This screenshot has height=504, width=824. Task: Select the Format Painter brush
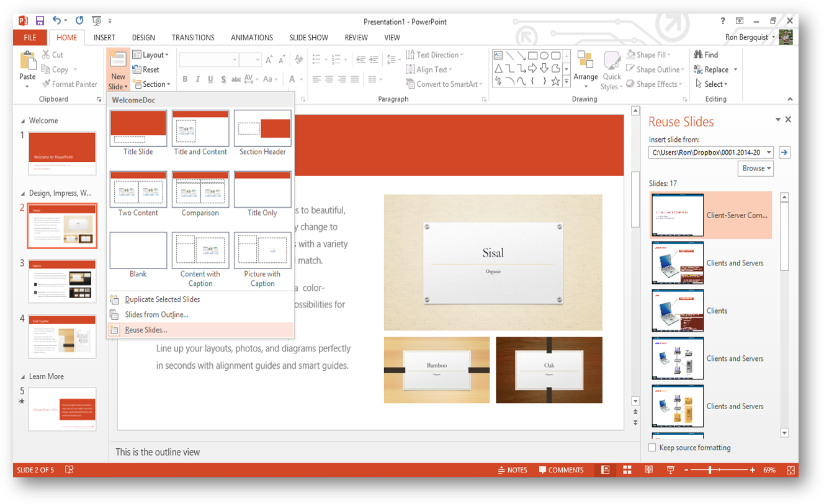click(46, 84)
